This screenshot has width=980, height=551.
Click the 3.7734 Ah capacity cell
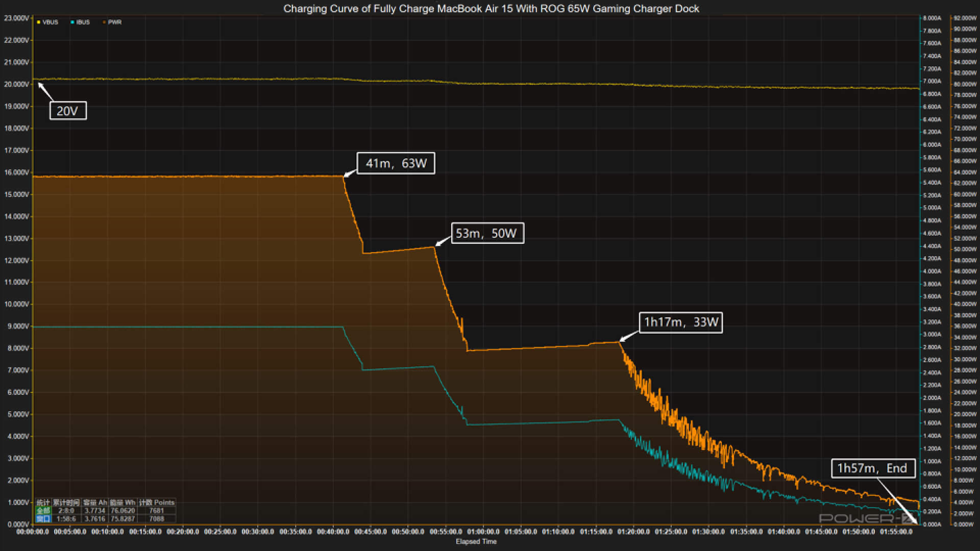[x=95, y=511]
